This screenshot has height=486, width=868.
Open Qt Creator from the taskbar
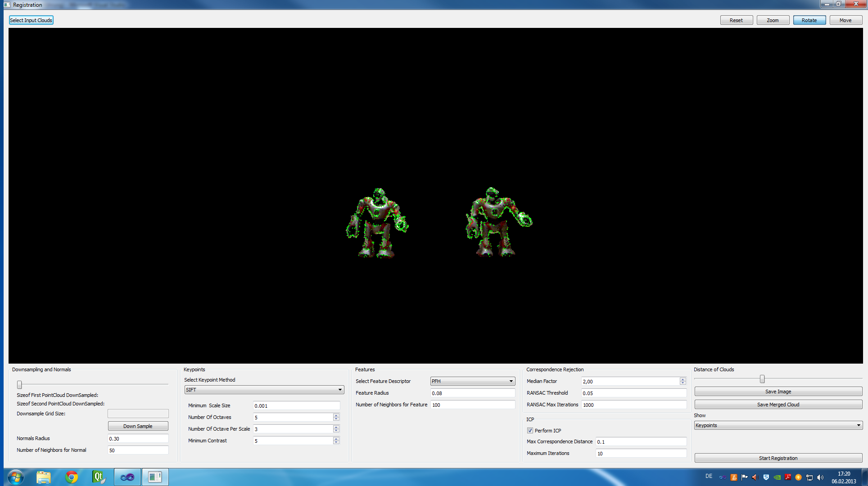click(x=98, y=477)
